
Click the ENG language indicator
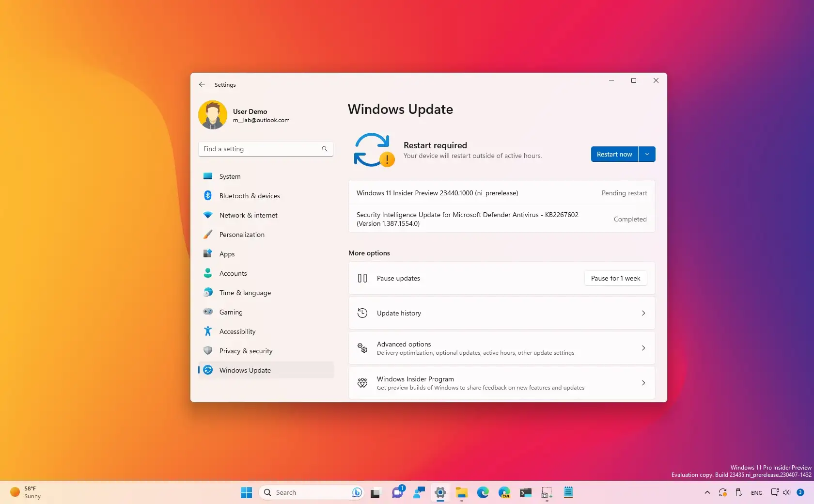(x=756, y=492)
